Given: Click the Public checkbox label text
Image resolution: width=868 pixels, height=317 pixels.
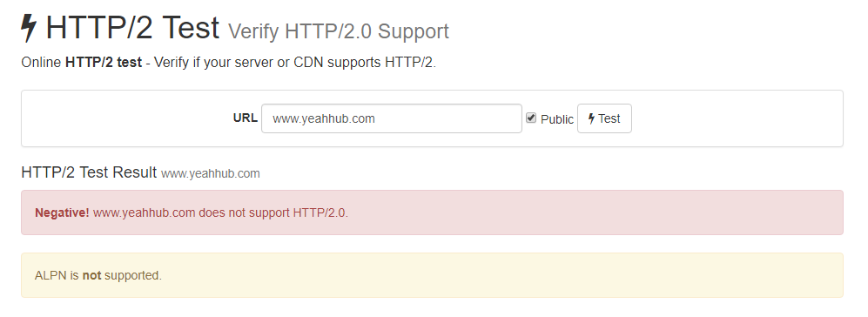Looking at the screenshot, I should [x=557, y=119].
